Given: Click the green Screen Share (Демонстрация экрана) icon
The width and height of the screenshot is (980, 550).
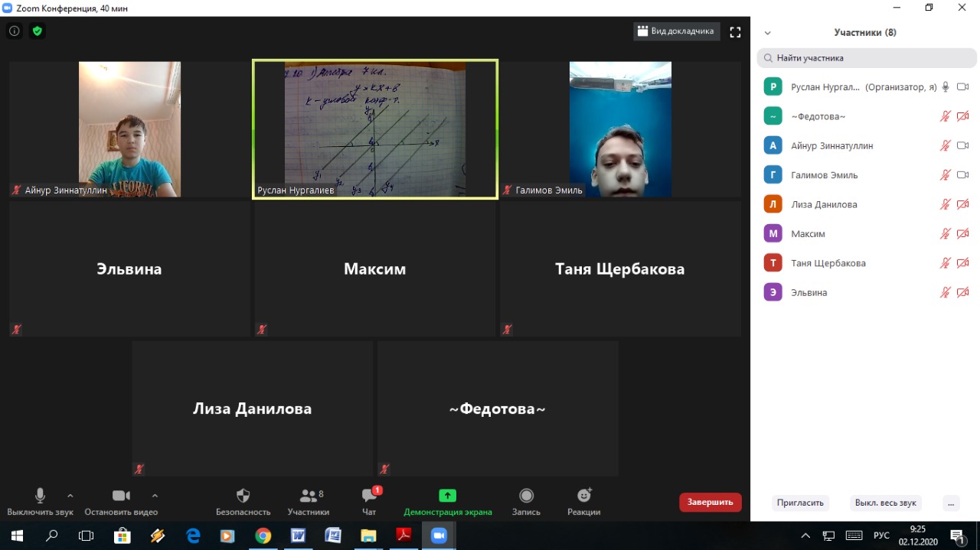Looking at the screenshot, I should point(448,496).
